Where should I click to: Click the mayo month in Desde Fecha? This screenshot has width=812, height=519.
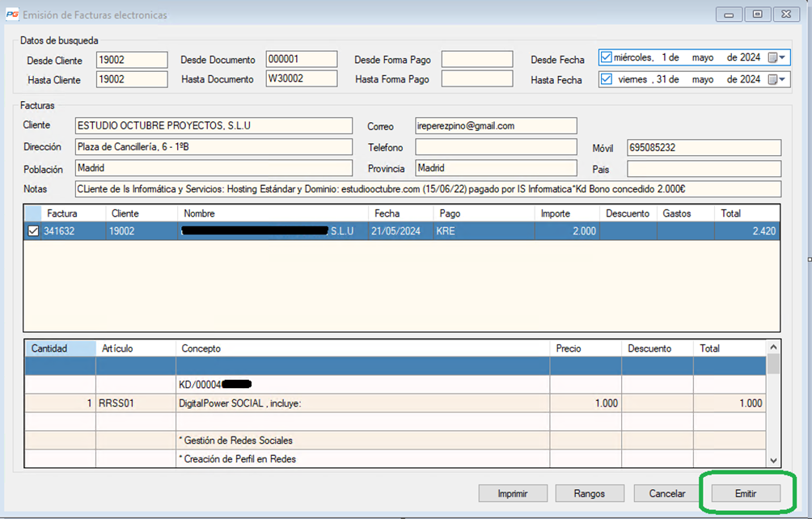(x=703, y=57)
